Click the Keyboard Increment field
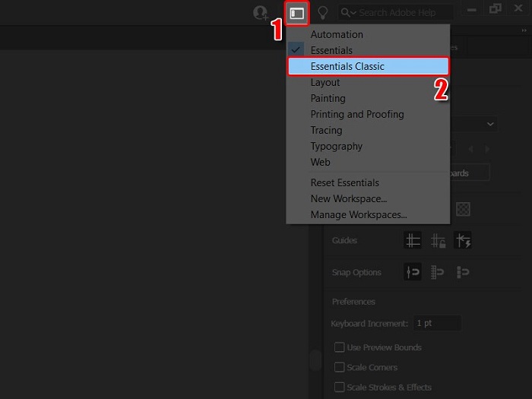 point(437,323)
